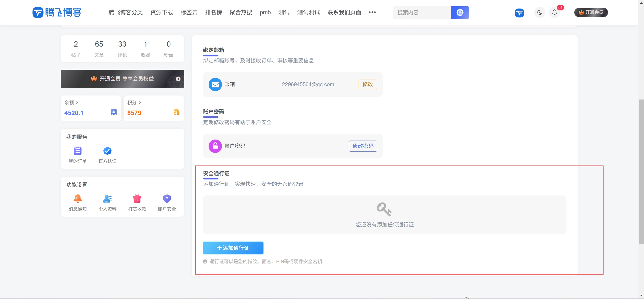
Task: Expand the 积分 points detail chevron
Action: (140, 103)
